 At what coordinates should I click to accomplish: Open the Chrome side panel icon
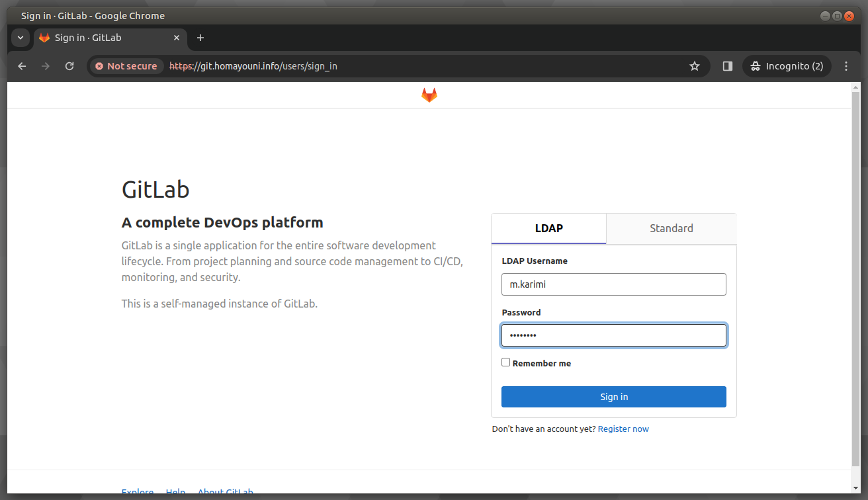click(x=728, y=66)
